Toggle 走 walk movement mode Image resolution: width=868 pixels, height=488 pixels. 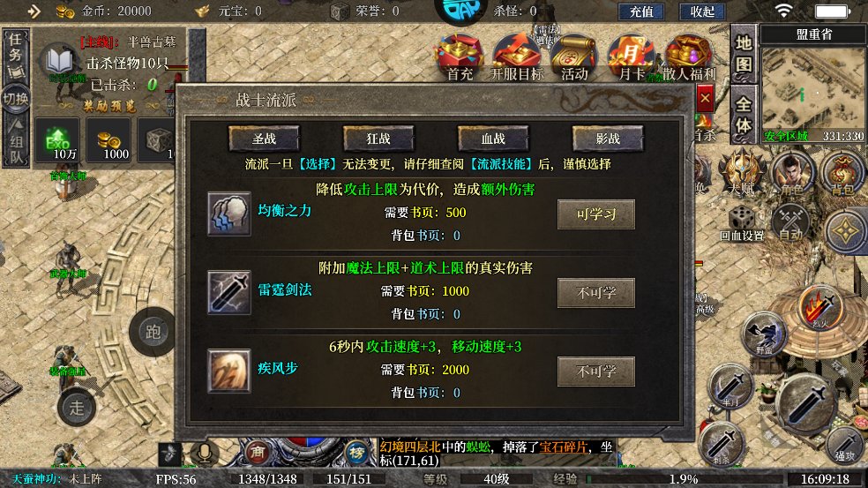coord(77,407)
